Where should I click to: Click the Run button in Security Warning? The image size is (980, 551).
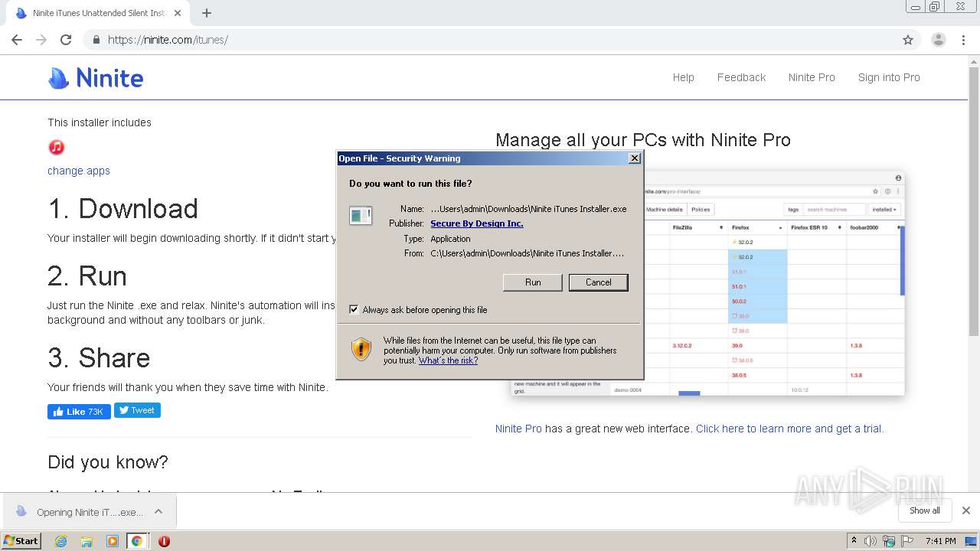533,282
